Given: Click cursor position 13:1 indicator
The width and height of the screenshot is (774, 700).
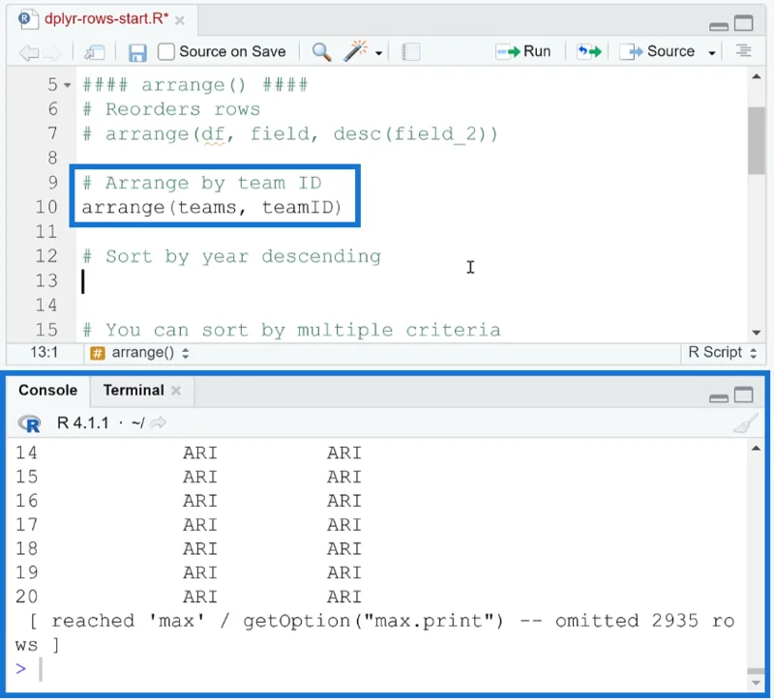Looking at the screenshot, I should (x=44, y=352).
